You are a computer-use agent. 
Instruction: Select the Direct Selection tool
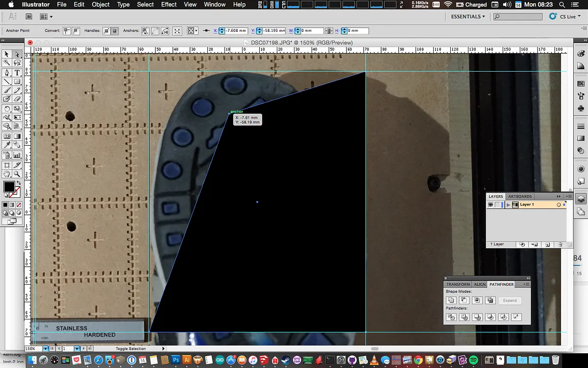17,54
